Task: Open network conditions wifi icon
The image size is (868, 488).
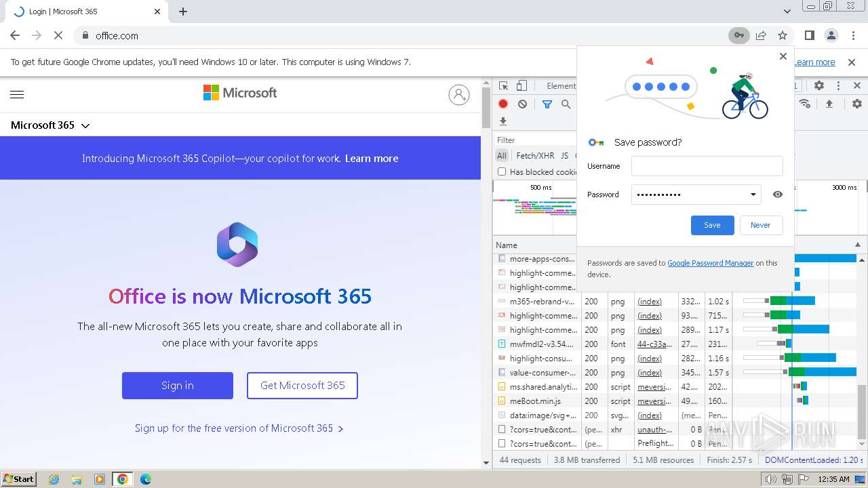Action: (x=805, y=104)
